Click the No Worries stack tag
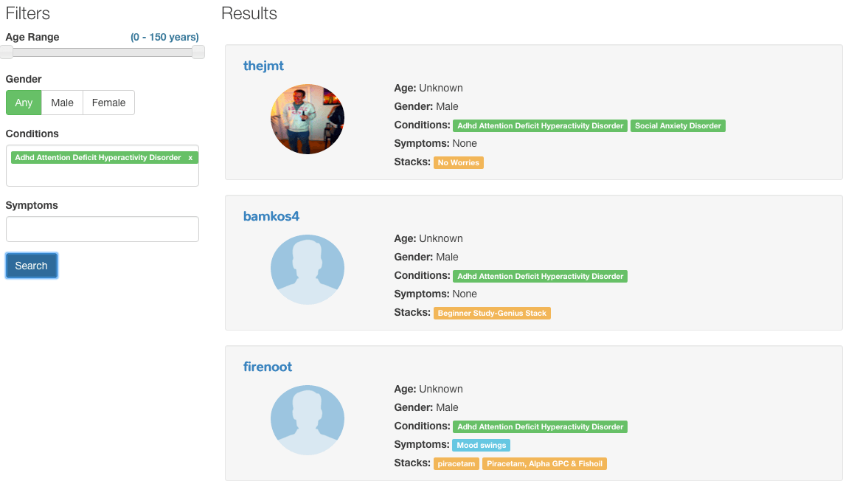This screenshot has width=868, height=484. pyautogui.click(x=459, y=163)
